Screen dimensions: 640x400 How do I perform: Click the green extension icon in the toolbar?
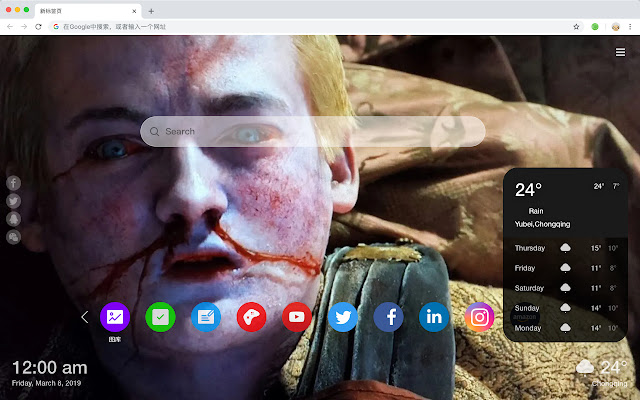[595, 27]
